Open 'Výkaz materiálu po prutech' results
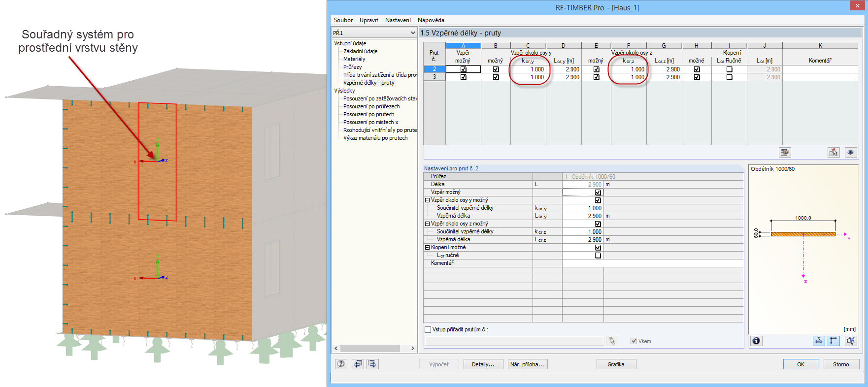The width and height of the screenshot is (868, 387). [x=375, y=138]
